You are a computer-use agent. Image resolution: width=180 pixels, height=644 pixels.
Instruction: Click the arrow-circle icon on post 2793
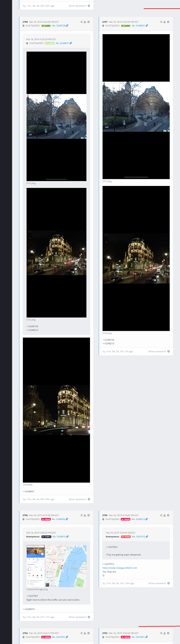(x=168, y=633)
